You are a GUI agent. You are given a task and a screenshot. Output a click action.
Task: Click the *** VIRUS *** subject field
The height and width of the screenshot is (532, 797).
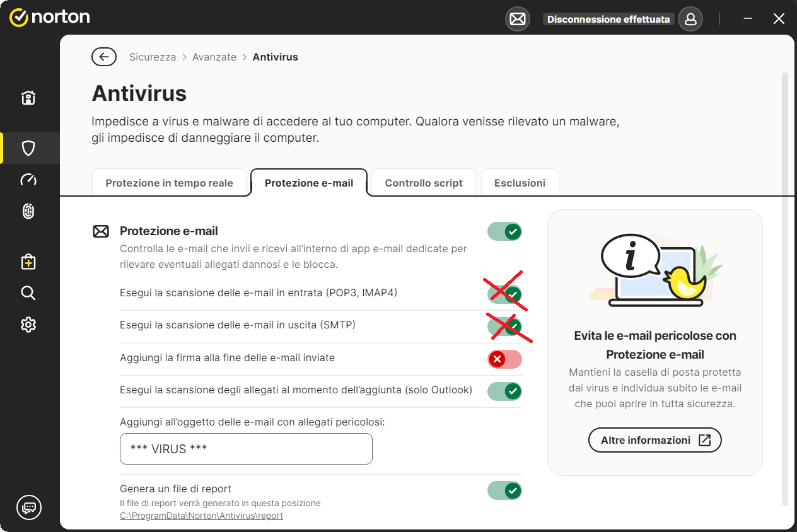coord(246,449)
